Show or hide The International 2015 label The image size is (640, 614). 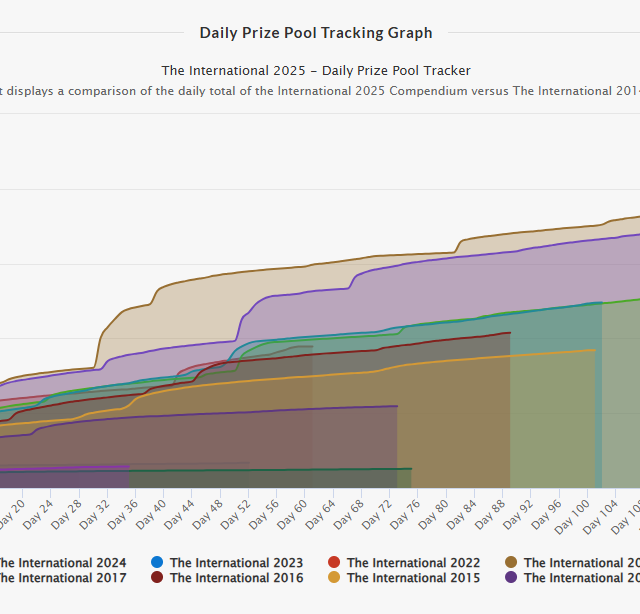pyautogui.click(x=413, y=578)
